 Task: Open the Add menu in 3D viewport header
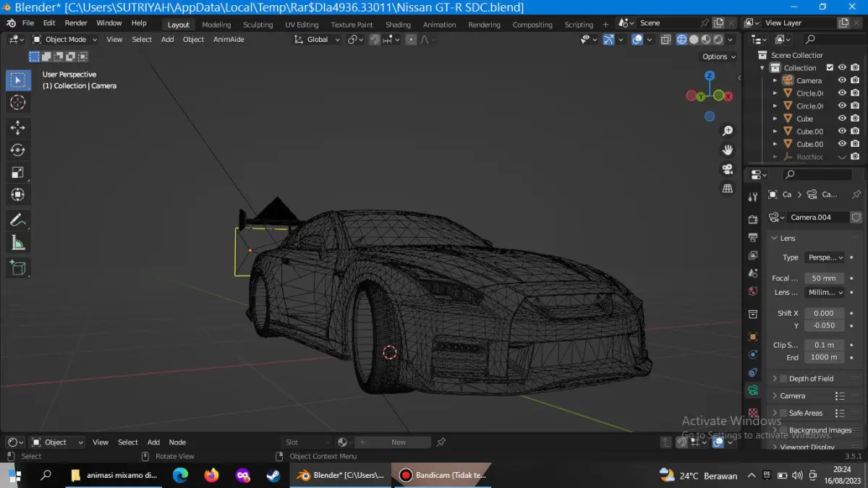tap(167, 40)
